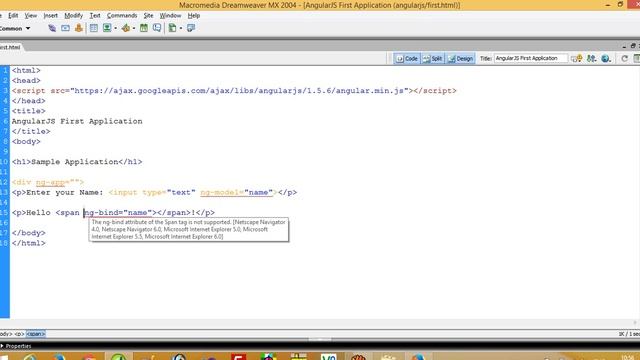The height and width of the screenshot is (360, 640).
Task: Switch to Code view
Action: pos(407,59)
